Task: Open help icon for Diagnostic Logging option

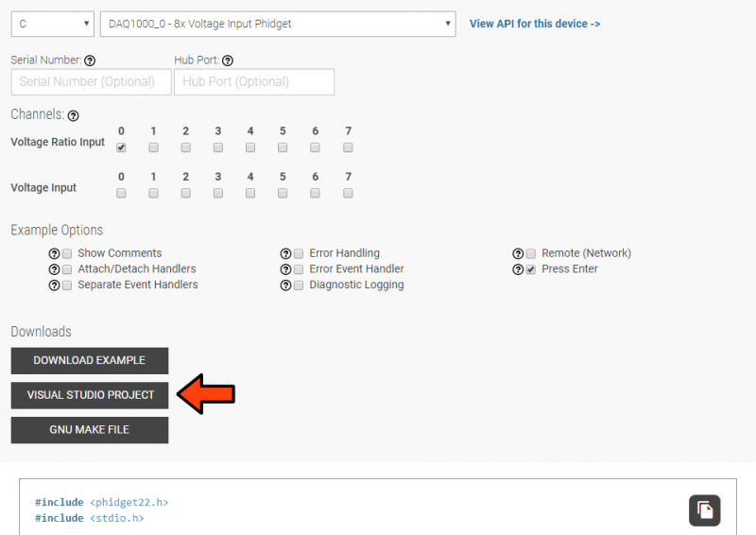Action: [285, 285]
